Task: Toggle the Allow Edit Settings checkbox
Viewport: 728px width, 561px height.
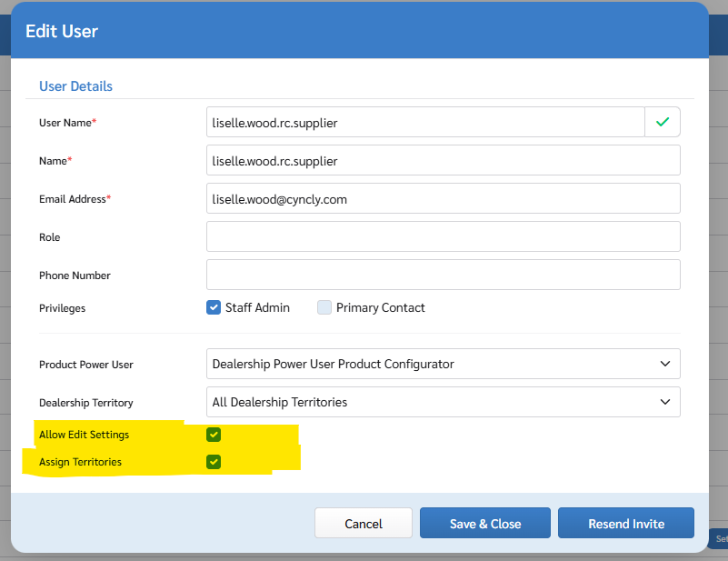Action: pos(214,435)
